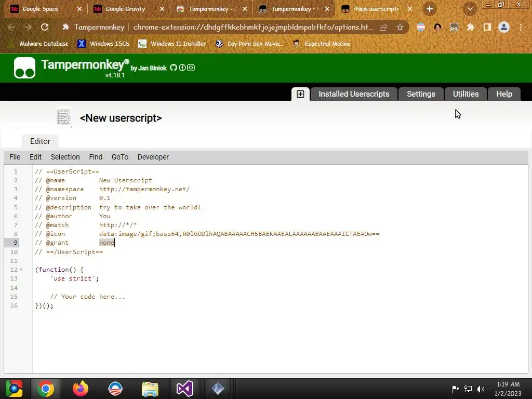Go back with the browser back arrow
Image resolution: width=532 pixels, height=399 pixels.
click(x=11, y=27)
